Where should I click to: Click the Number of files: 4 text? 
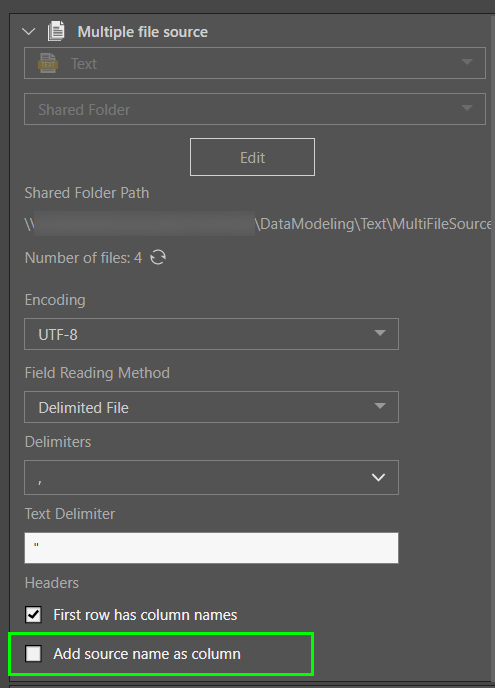pos(83,258)
